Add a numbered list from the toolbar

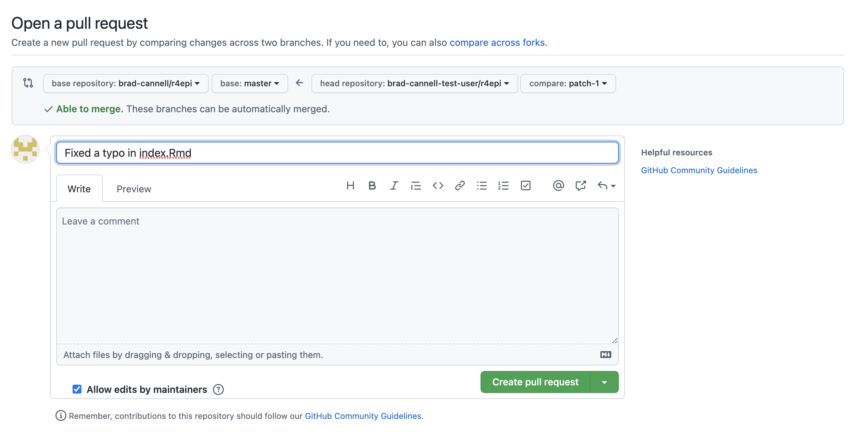tap(503, 186)
